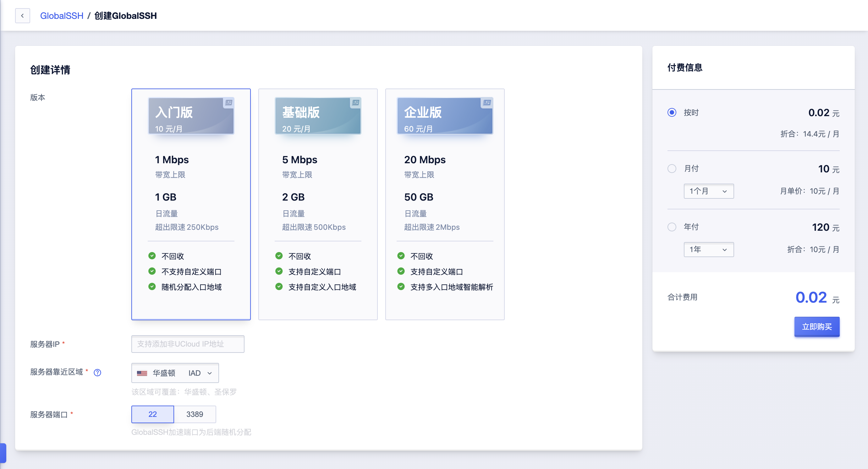Select the 年付 payment option
Viewport: 868px width, 469px height.
672,227
